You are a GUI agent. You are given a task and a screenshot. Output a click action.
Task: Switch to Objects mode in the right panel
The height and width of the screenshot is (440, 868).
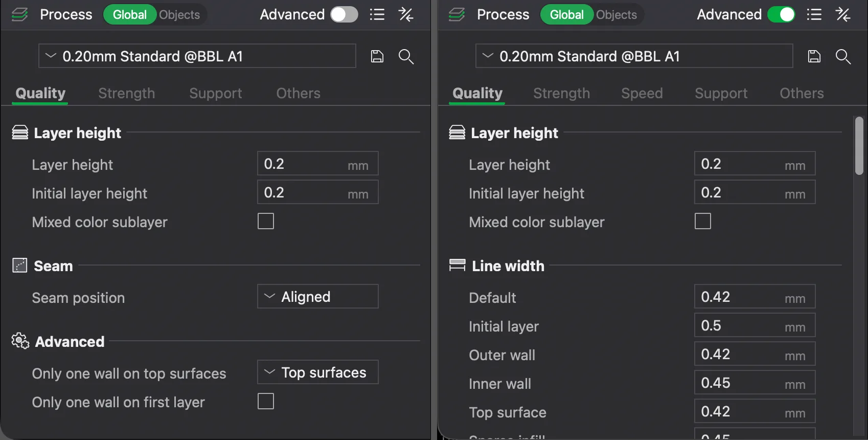point(616,15)
